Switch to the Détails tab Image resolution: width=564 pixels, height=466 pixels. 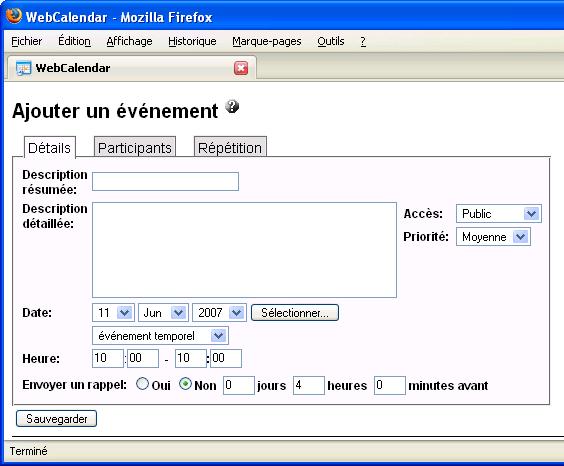tap(50, 148)
